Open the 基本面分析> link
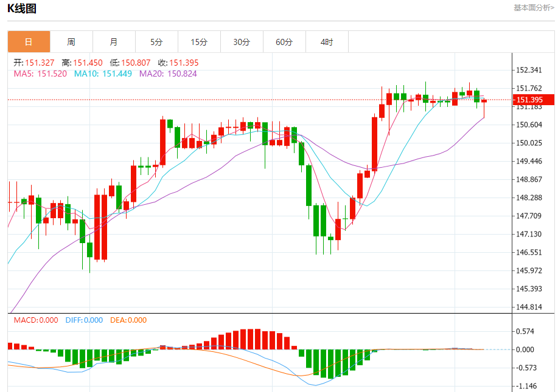The image size is (558, 392). click(x=534, y=8)
